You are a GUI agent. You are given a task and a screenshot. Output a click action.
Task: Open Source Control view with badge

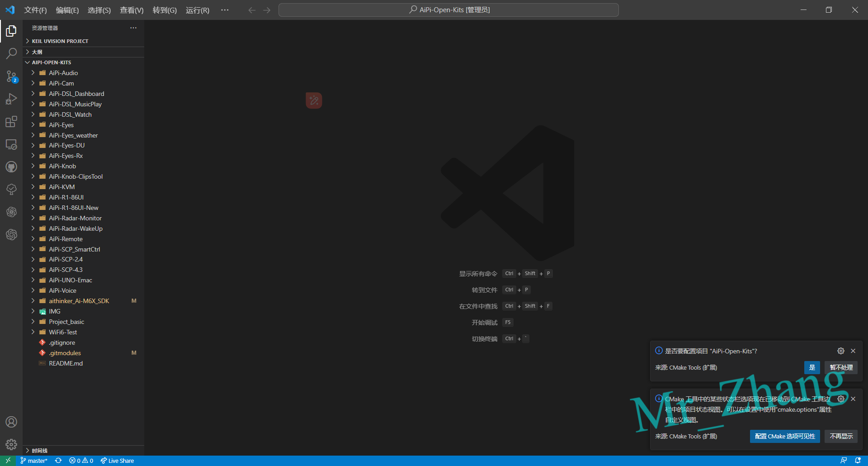click(x=11, y=76)
